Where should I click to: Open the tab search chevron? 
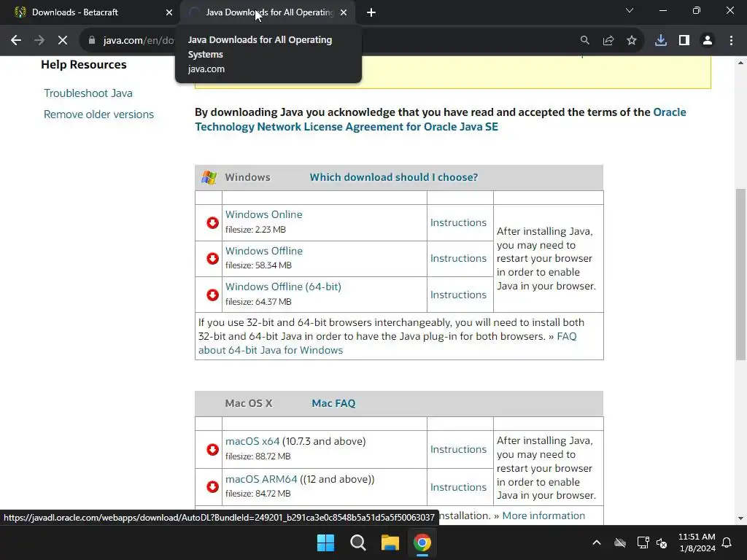[630, 10]
